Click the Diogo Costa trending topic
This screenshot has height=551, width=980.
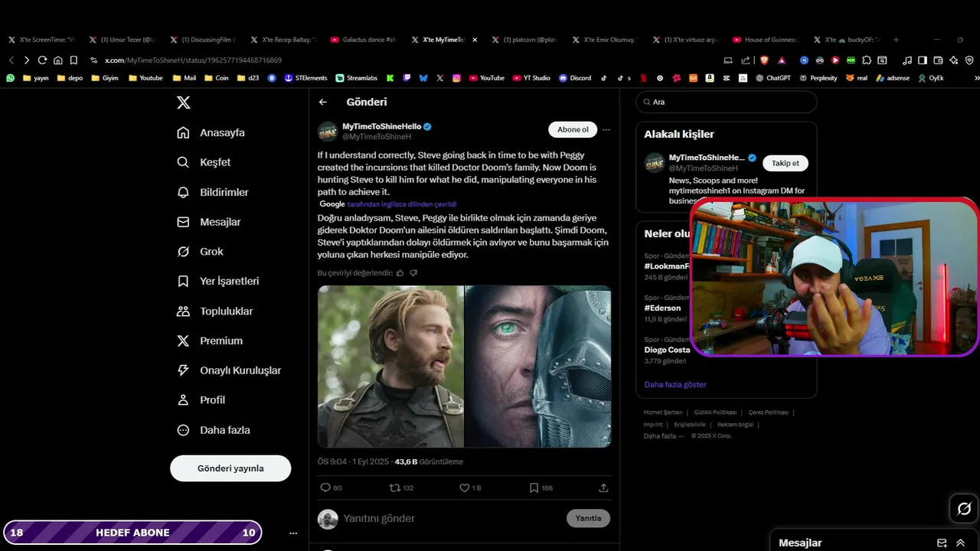[667, 350]
